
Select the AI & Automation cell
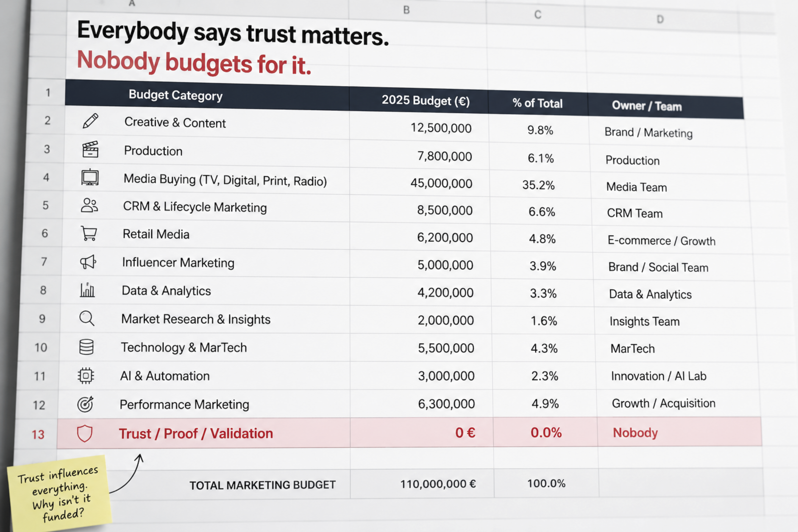coord(204,376)
